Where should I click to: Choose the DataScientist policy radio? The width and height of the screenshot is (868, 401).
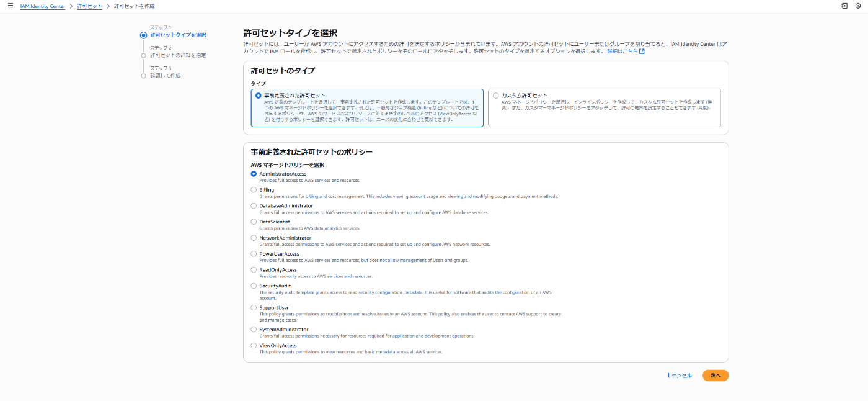pyautogui.click(x=254, y=222)
